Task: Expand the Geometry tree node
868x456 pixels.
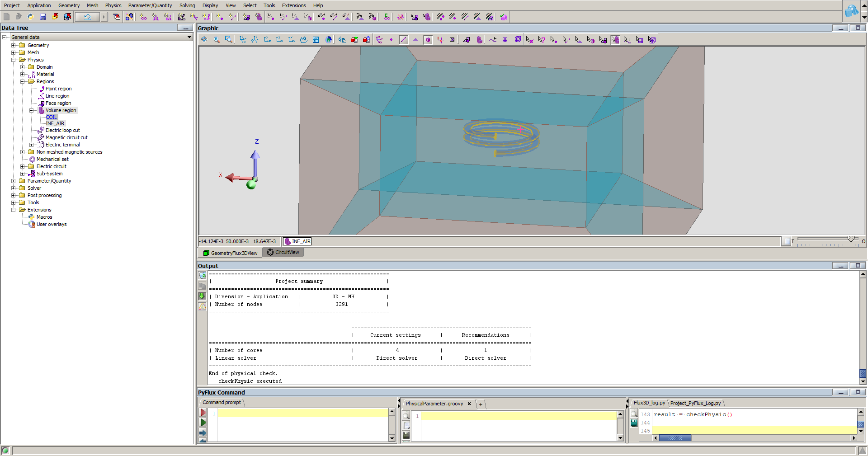Action: point(13,45)
